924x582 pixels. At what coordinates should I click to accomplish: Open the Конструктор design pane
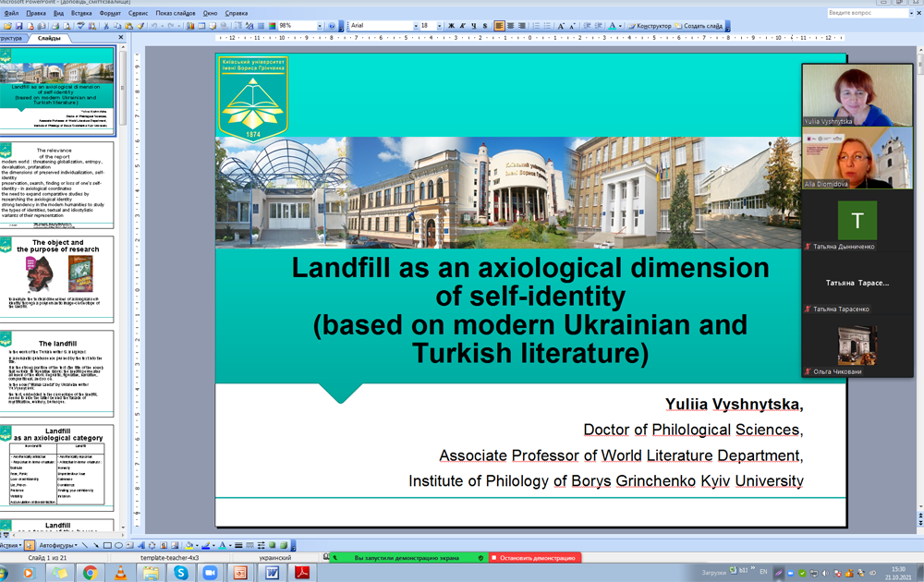[x=650, y=26]
